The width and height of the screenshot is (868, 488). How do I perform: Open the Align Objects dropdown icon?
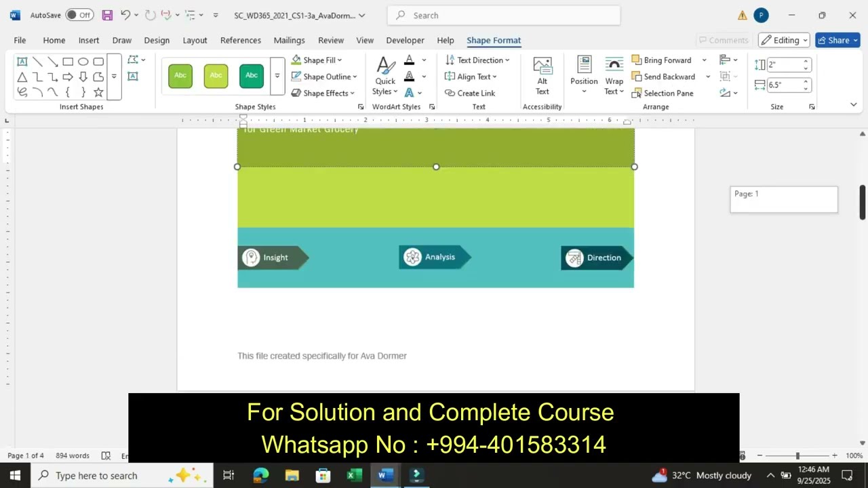[728, 60]
